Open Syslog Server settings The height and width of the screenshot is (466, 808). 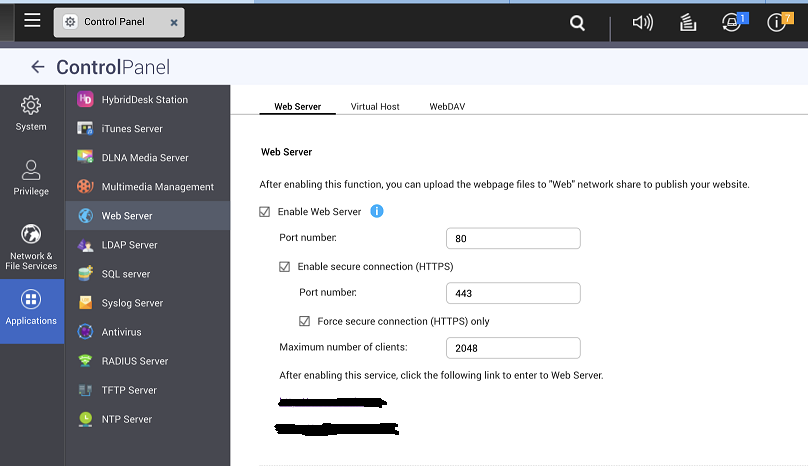148,303
